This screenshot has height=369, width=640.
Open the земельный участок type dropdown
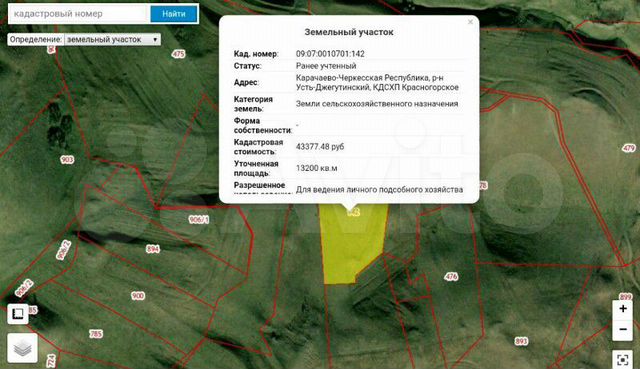(x=112, y=40)
